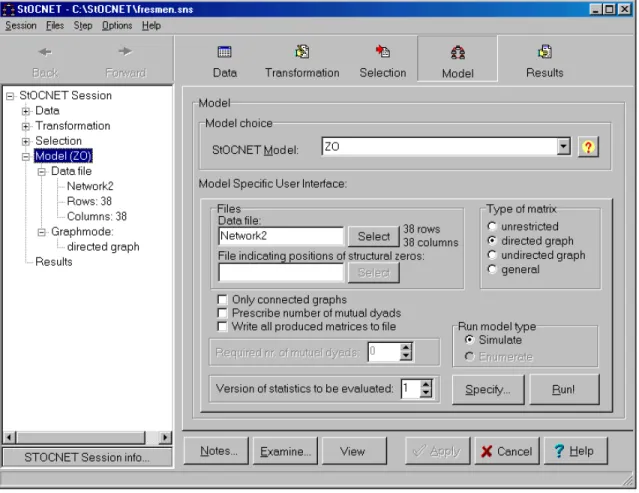Click the Cancel button

pos(507,451)
